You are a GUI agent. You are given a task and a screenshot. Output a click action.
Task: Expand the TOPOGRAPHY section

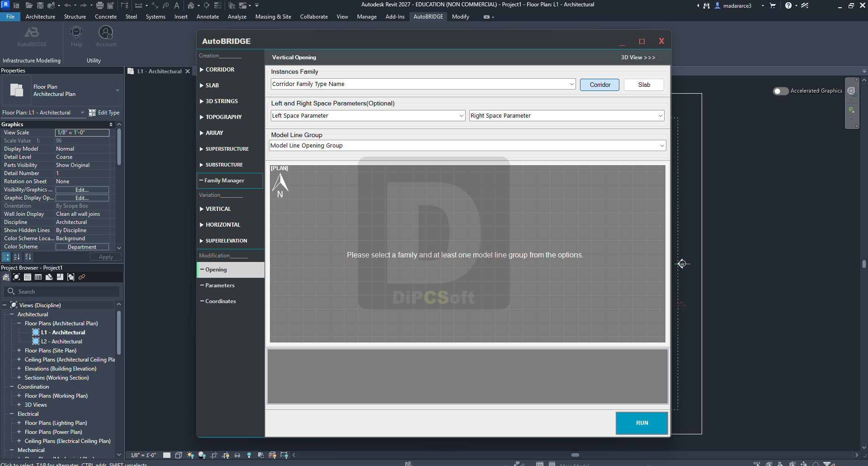coord(221,117)
